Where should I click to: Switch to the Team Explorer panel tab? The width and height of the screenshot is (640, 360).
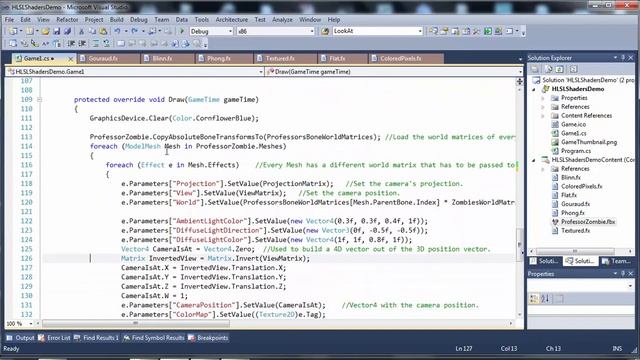pyautogui.click(x=616, y=261)
